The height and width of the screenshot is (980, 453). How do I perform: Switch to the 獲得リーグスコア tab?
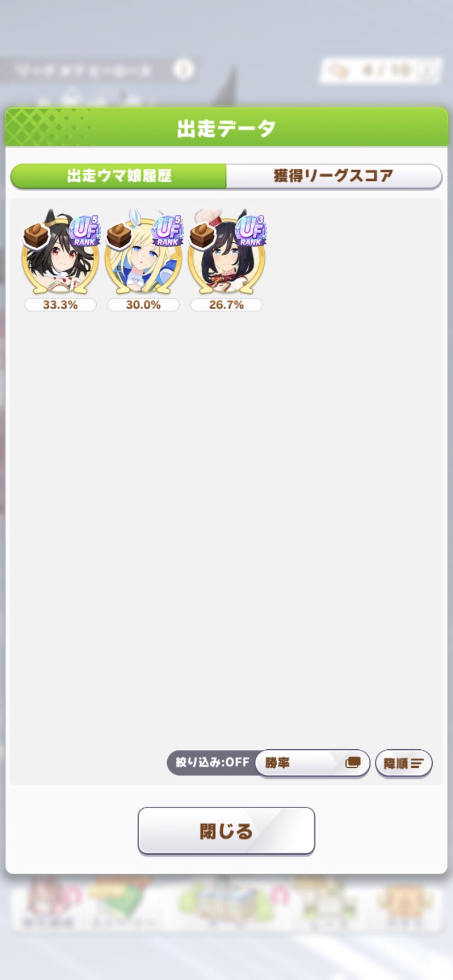pyautogui.click(x=334, y=176)
